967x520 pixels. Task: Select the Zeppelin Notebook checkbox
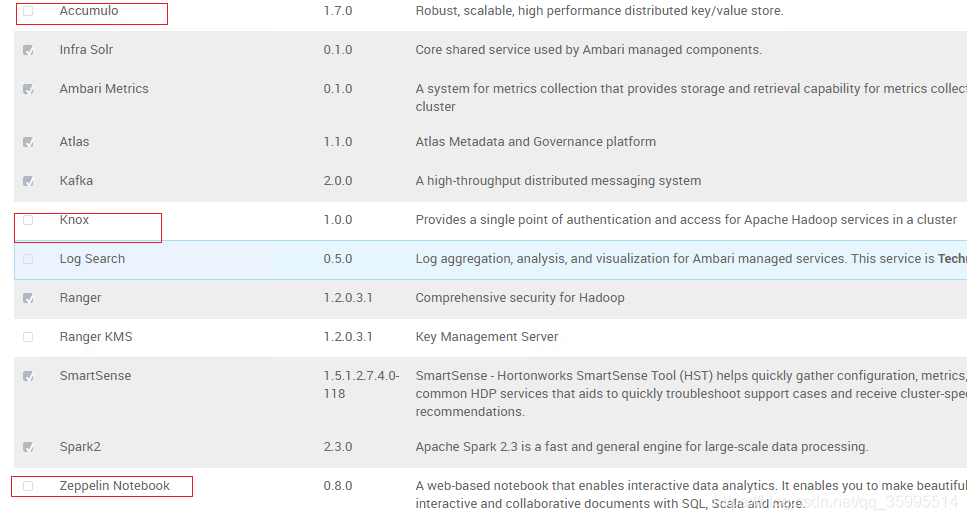click(x=28, y=486)
